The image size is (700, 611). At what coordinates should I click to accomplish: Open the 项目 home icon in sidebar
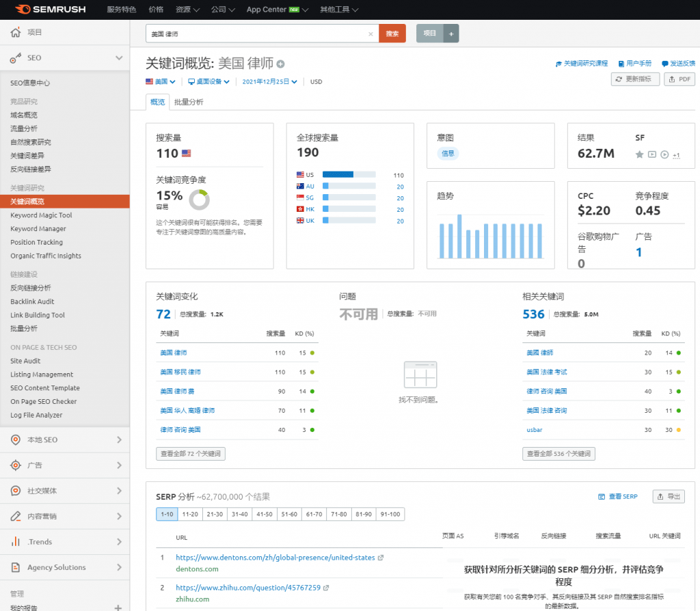[x=14, y=32]
